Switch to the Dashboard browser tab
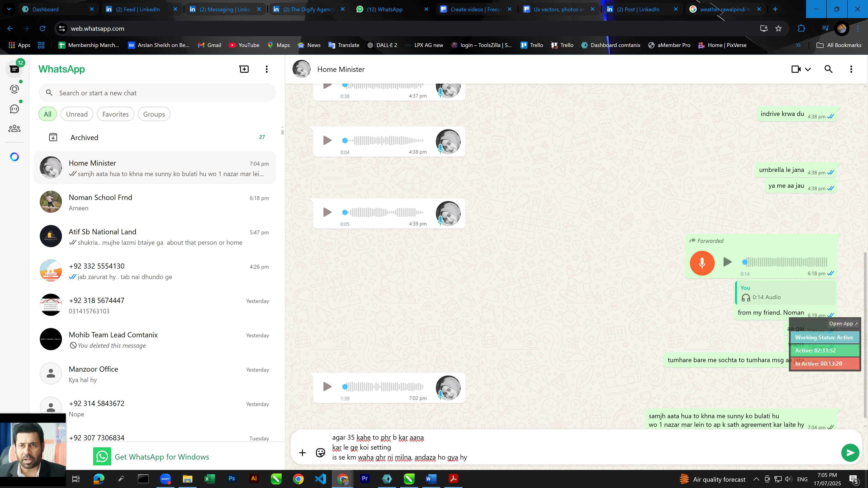Screen dimensions: 868x488 (58, 9)
